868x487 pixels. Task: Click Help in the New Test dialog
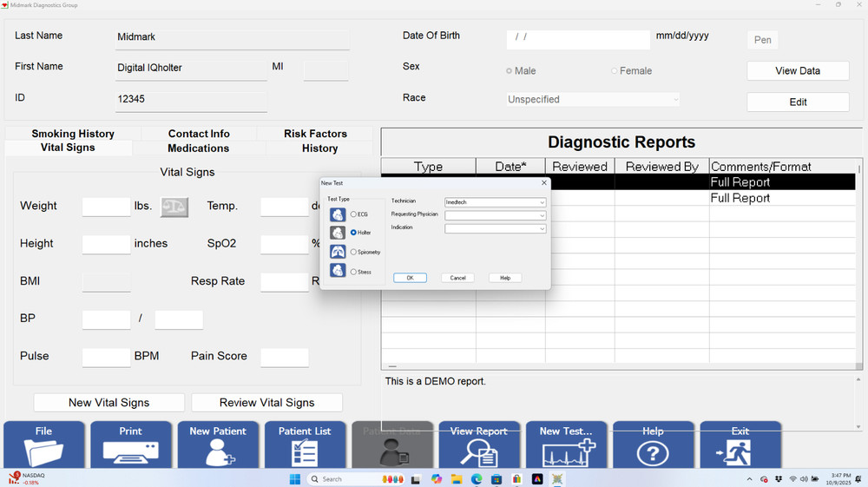pos(505,278)
